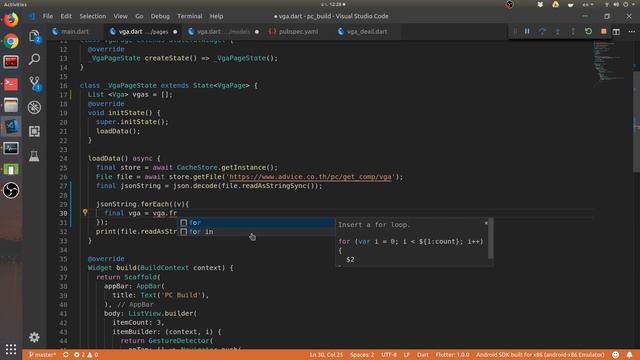Viewport: 640px width, 360px height.
Task: Open the View menu
Action: coord(120,16)
